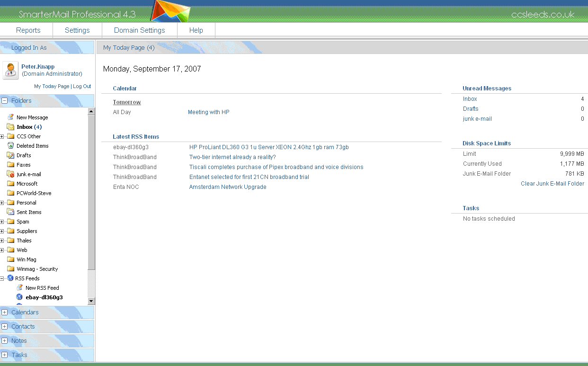588x366 pixels.
Task: Open the Inbox envelope folder icon
Action: pyautogui.click(x=10, y=126)
